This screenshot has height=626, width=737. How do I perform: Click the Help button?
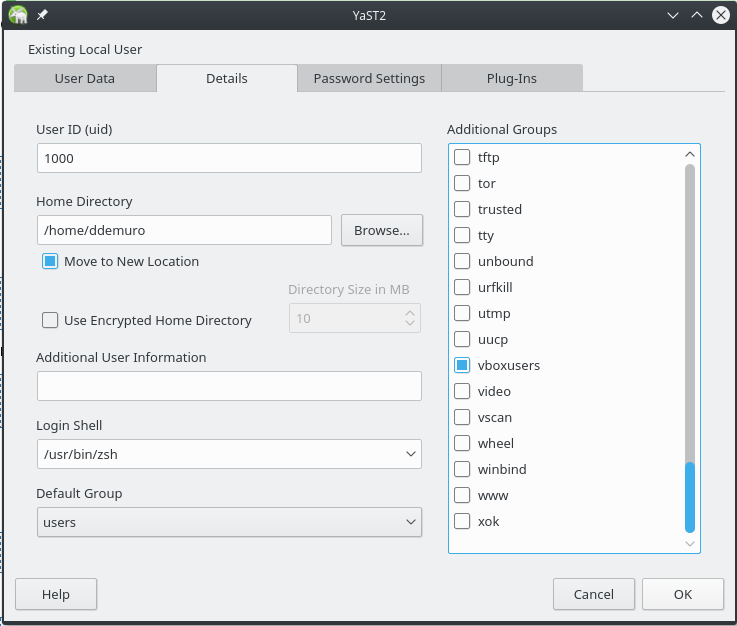coord(56,595)
